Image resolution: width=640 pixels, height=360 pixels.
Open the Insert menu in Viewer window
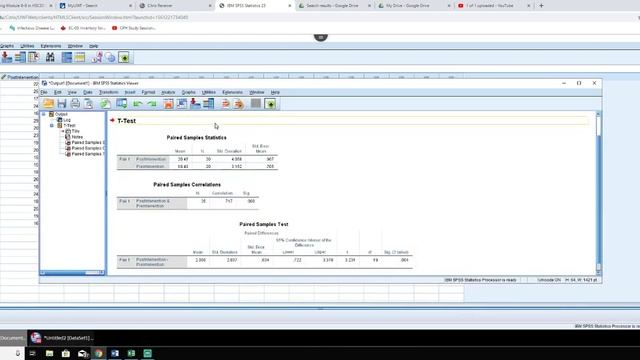130,93
